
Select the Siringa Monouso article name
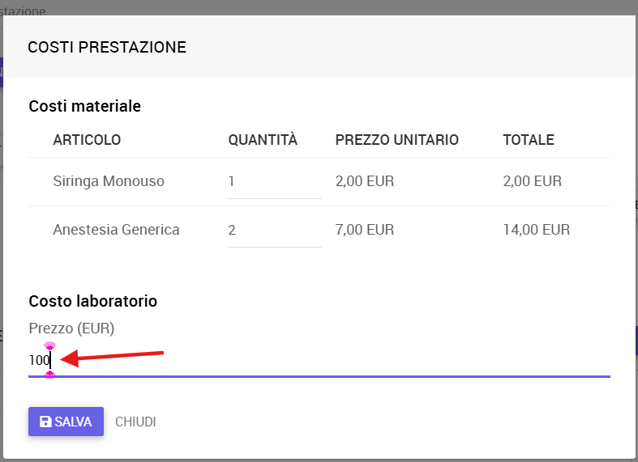coord(109,181)
